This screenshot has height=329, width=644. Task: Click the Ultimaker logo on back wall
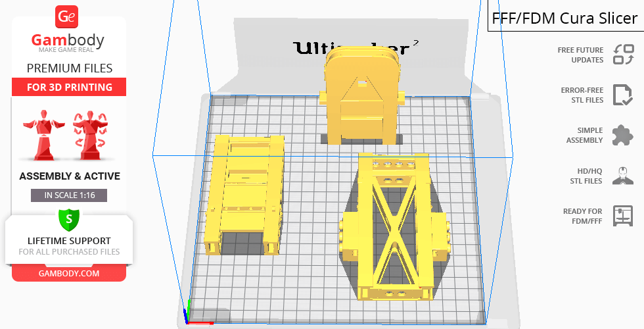[x=356, y=47]
